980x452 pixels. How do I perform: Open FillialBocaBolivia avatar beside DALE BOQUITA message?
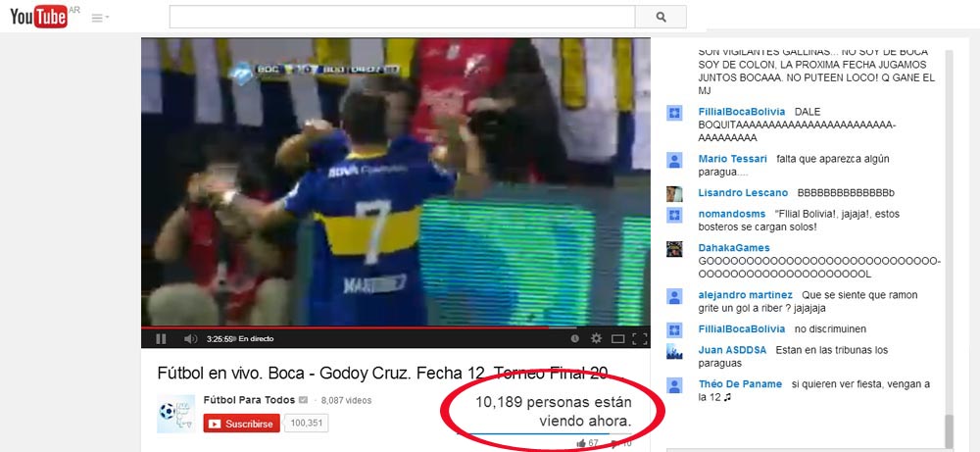pos(674,113)
